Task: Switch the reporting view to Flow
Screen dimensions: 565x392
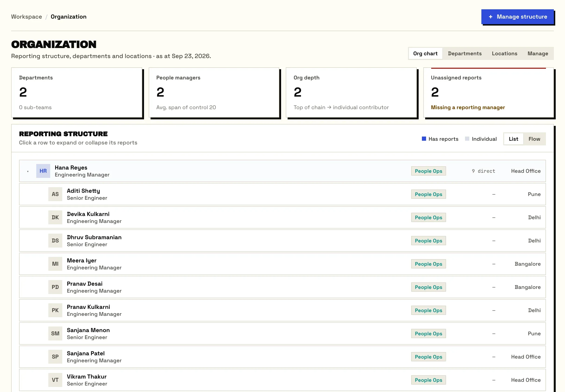Action: 534,139
